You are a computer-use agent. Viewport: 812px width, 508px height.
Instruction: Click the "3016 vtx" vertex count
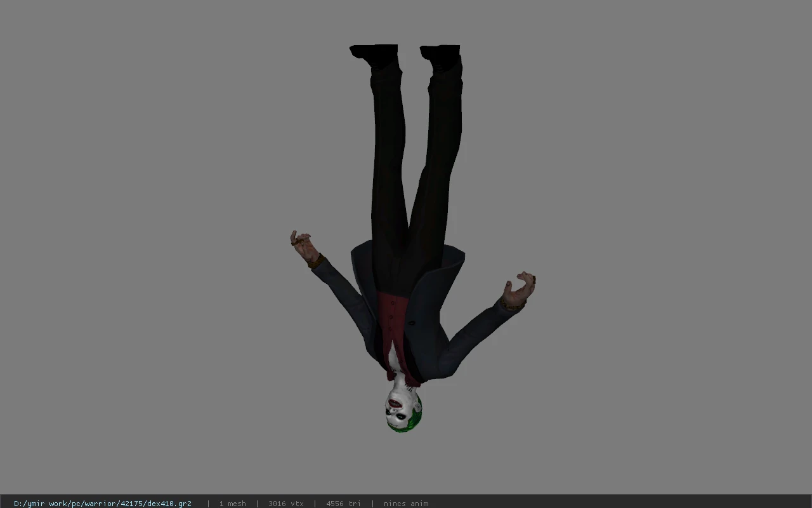pyautogui.click(x=286, y=504)
